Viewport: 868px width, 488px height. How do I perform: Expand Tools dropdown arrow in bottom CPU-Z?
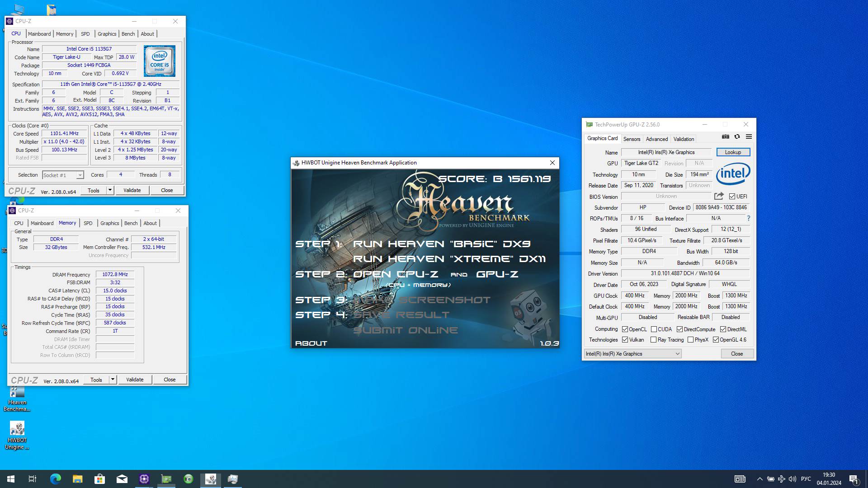click(x=113, y=380)
